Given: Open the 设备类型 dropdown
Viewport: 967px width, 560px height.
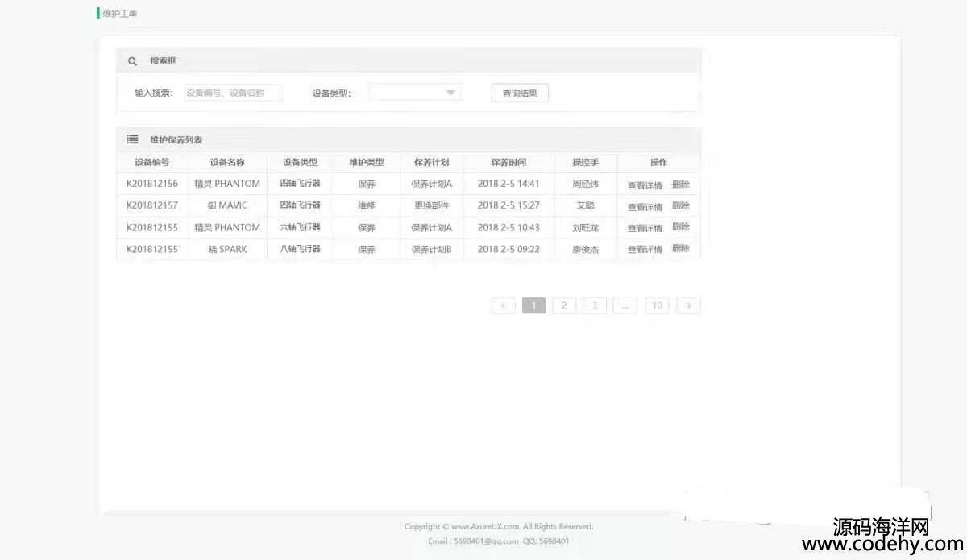Looking at the screenshot, I should [415, 93].
